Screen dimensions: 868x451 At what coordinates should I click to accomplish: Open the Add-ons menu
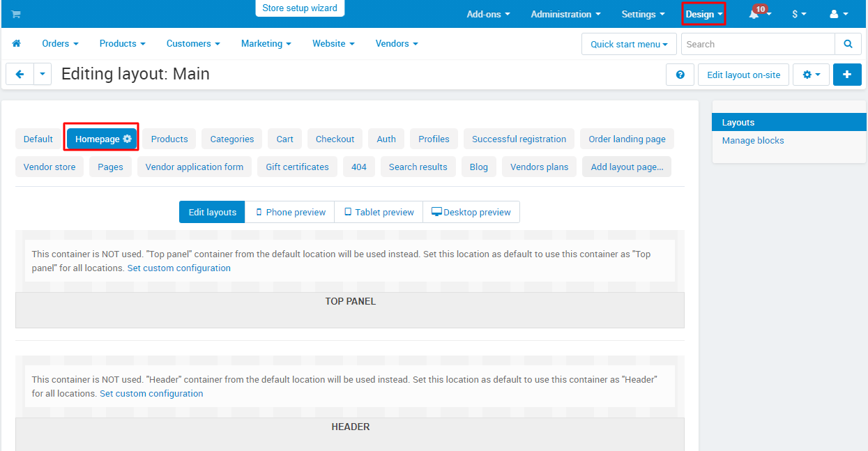coord(488,14)
